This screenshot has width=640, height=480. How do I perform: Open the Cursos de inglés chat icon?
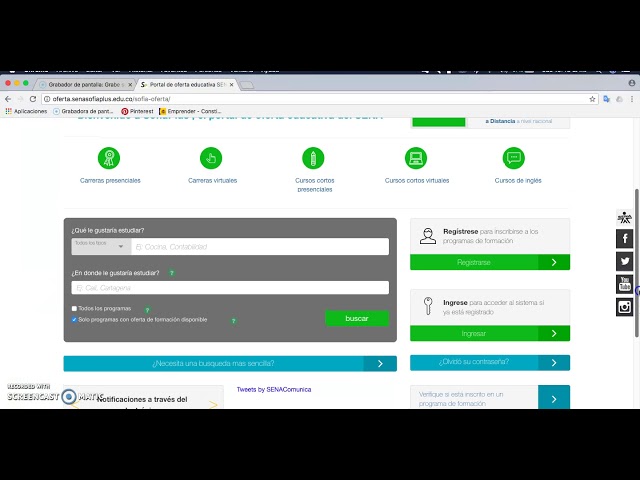click(x=514, y=158)
